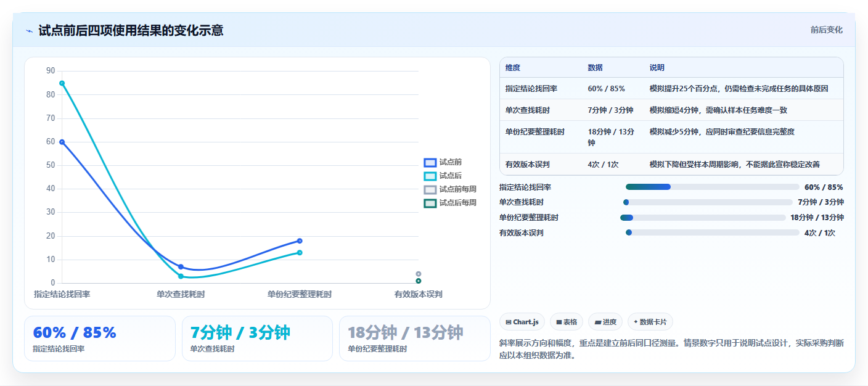Click the 试点前 point above 单份纪要整理耗时
The height and width of the screenshot is (386, 868).
coord(300,240)
